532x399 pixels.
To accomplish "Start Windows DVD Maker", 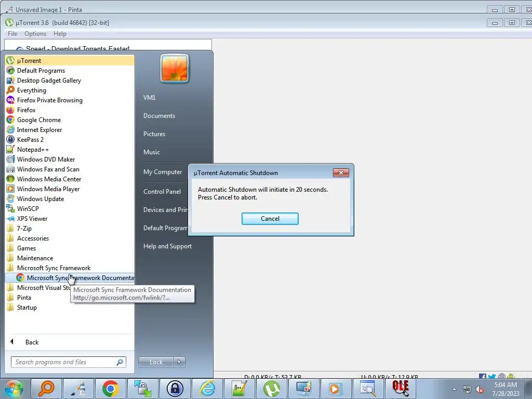I will pos(70,159).
